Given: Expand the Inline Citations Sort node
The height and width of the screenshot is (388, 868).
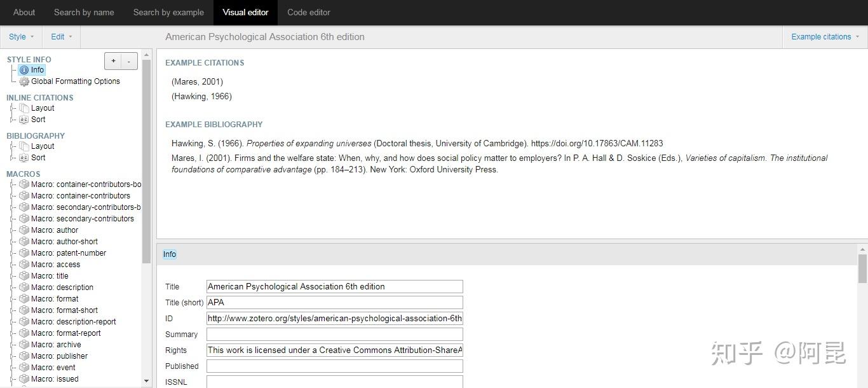Looking at the screenshot, I should pos(13,120).
